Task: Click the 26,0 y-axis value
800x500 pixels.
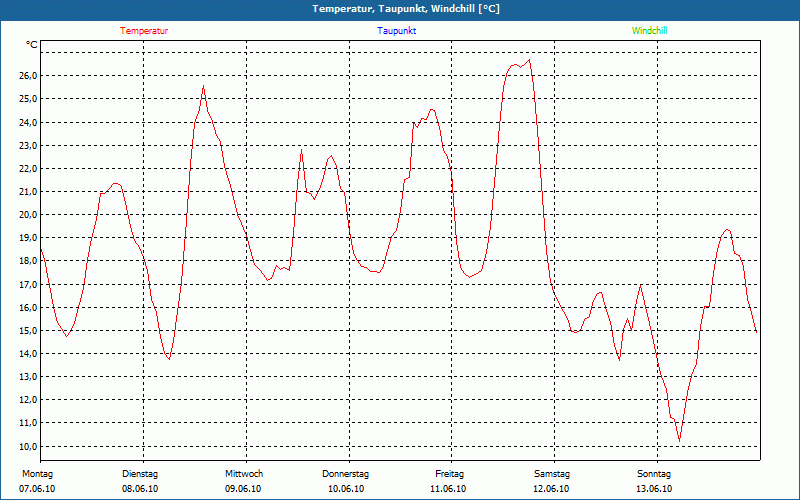Action: click(x=29, y=76)
